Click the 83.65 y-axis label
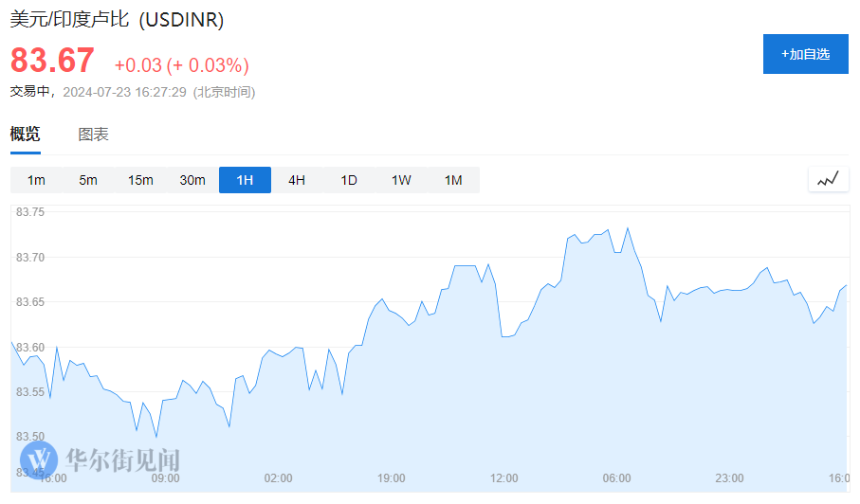This screenshot has height=504, width=860. (x=30, y=302)
